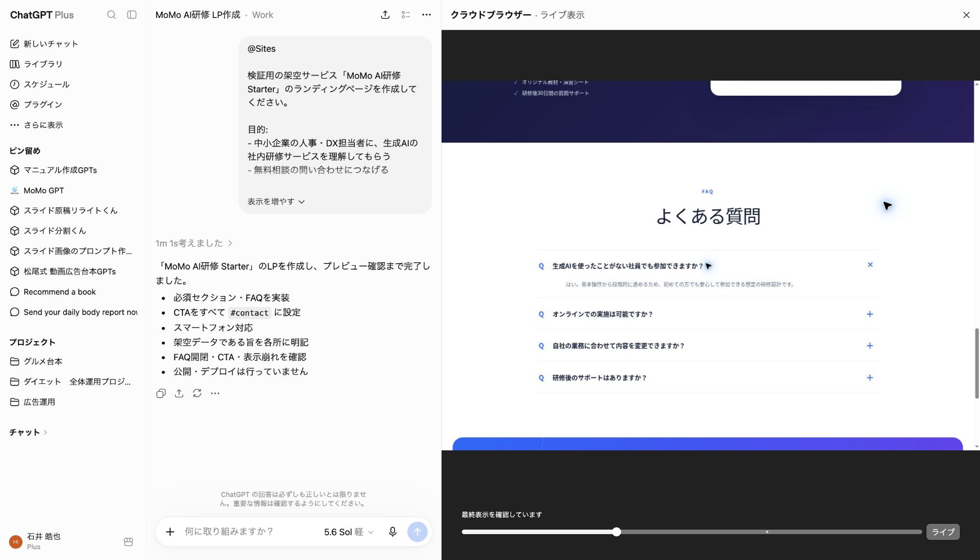
Task: Open the chat header more options menu
Action: coord(426,15)
